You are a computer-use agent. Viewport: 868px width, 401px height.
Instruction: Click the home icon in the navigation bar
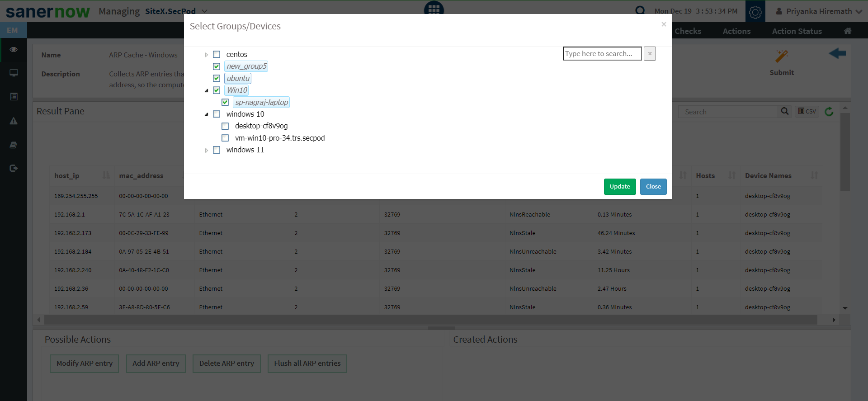[848, 31]
